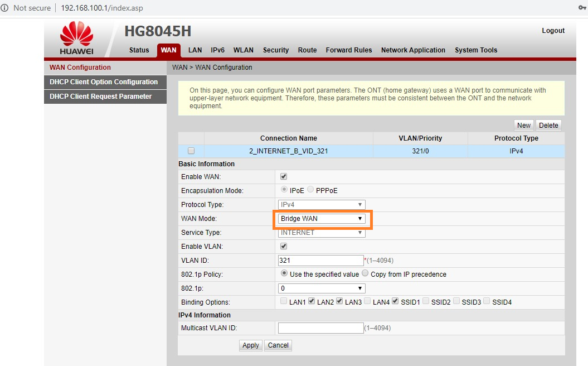Click the VLAN/Priority column header
Image resolution: width=588 pixels, height=366 pixels.
[x=420, y=138]
